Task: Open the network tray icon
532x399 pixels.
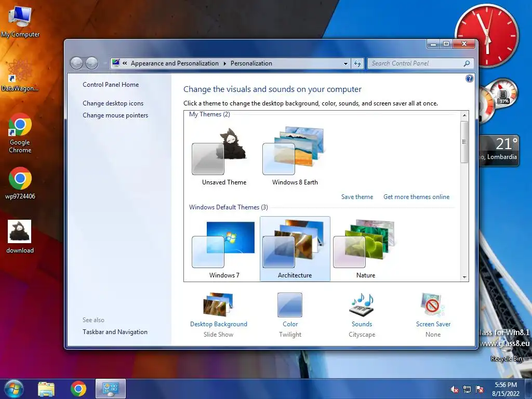Action: pos(467,390)
